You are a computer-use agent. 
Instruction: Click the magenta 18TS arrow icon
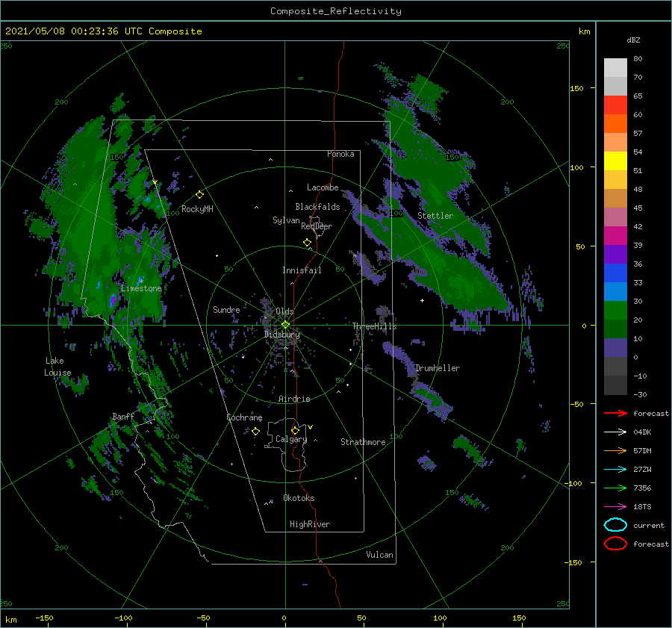615,507
